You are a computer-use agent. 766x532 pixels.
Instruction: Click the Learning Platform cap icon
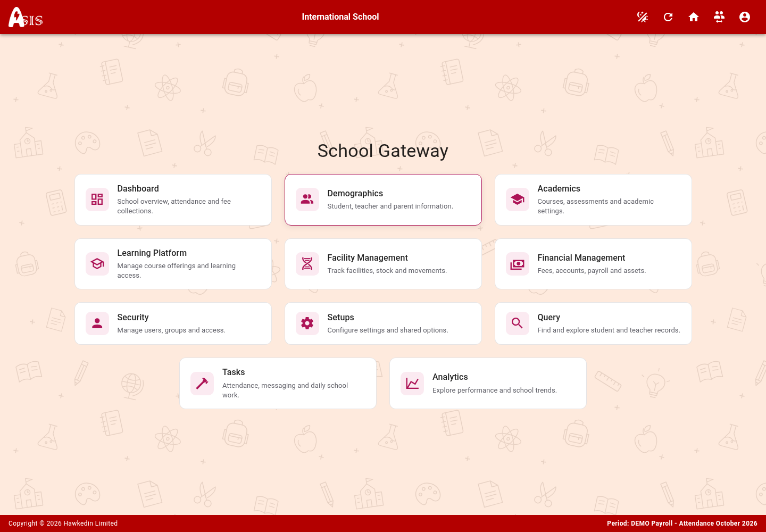(97, 264)
